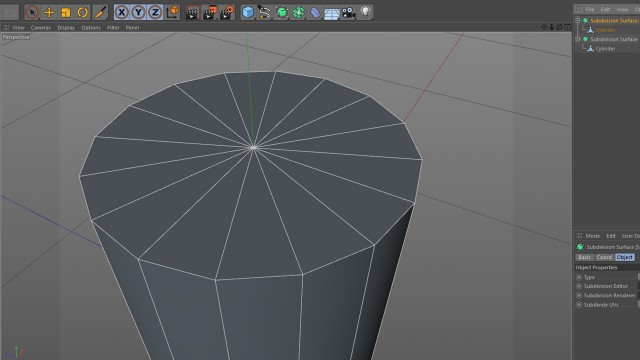Open the Spline pen tool icon
The image size is (640, 360).
point(264,13)
